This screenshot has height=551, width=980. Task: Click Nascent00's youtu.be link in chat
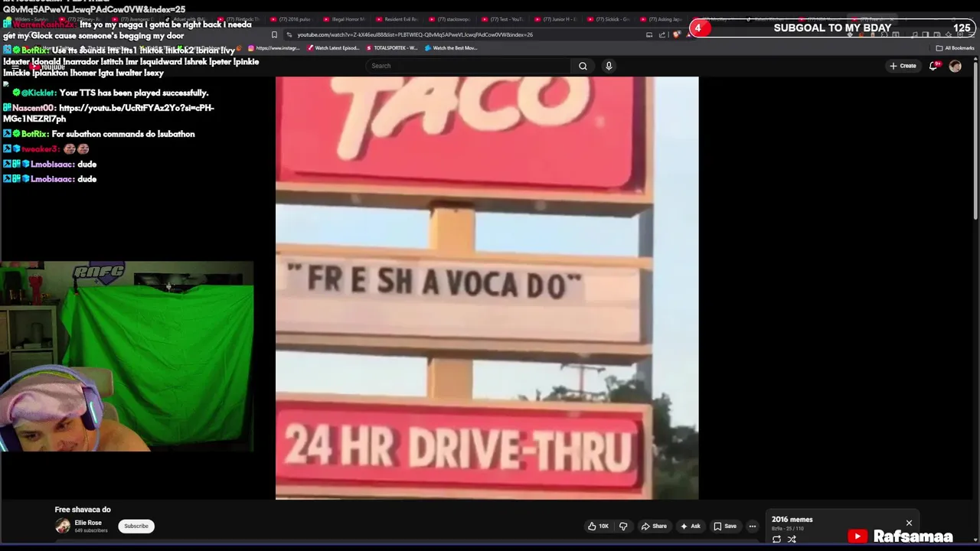109,113
